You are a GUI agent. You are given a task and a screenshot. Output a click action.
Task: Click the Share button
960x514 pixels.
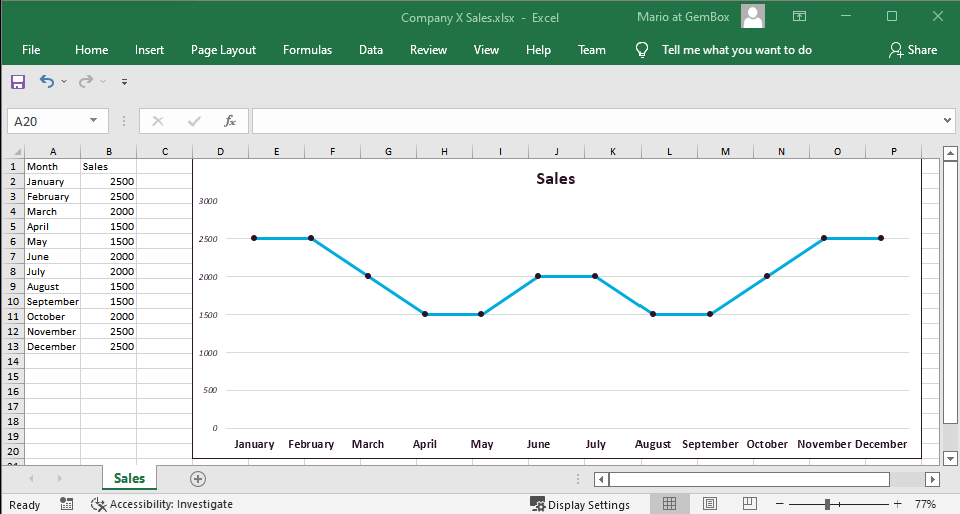pyautogui.click(x=912, y=50)
